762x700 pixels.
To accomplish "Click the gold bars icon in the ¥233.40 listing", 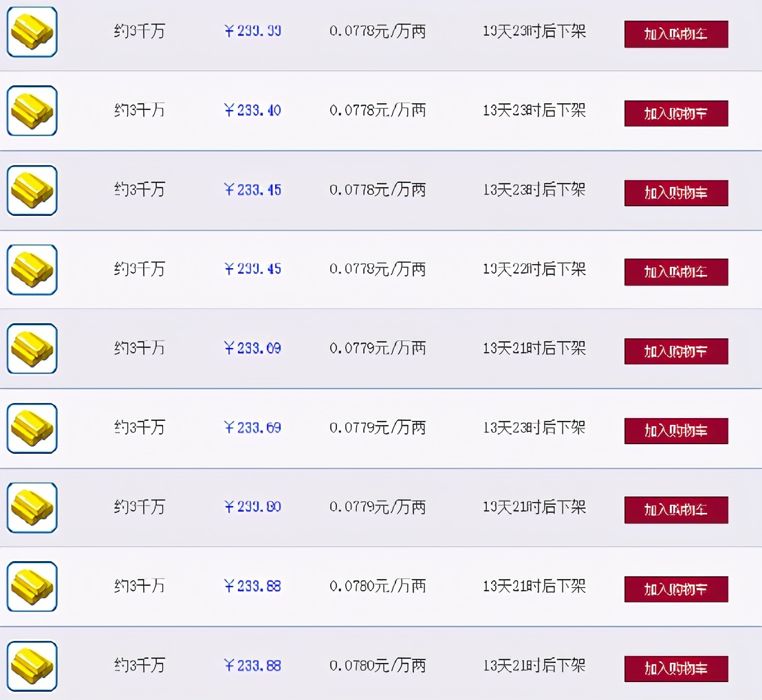I will click(32, 111).
